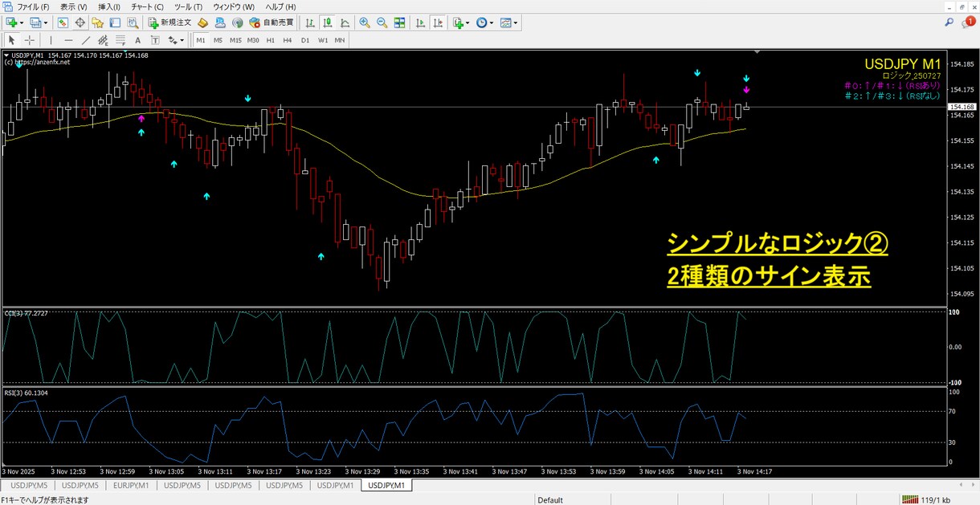Click the 新規注文 new order button
The width and height of the screenshot is (980, 505).
tap(170, 23)
